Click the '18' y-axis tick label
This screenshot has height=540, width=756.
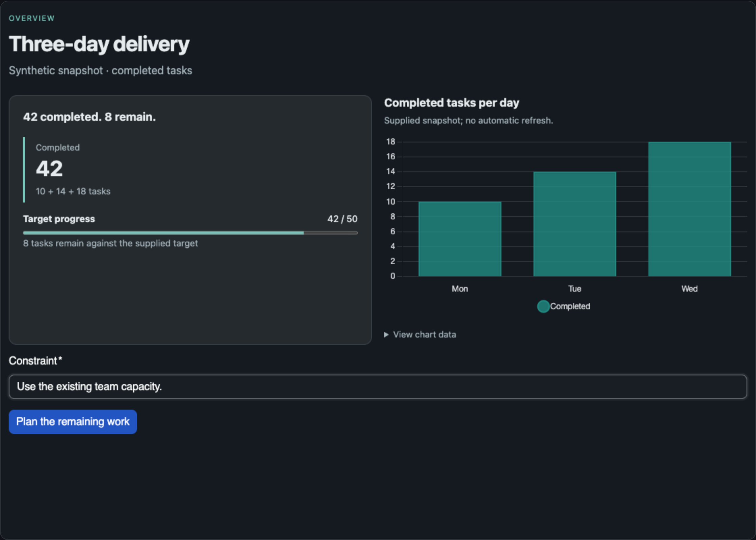pos(390,142)
